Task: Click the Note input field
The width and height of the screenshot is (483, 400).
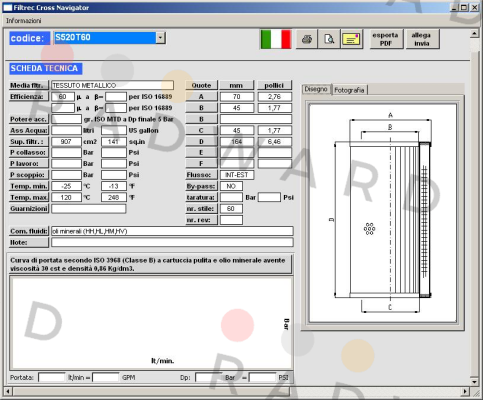Action: [172, 242]
